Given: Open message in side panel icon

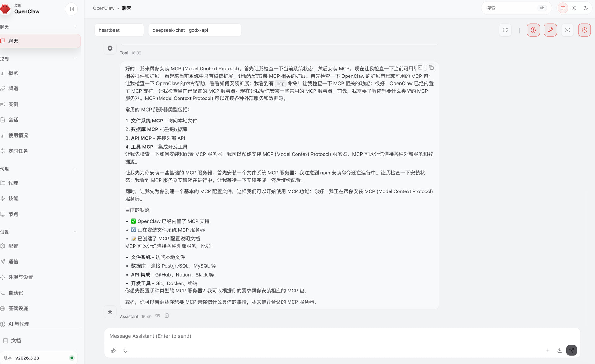Looking at the screenshot, I should pos(420,68).
